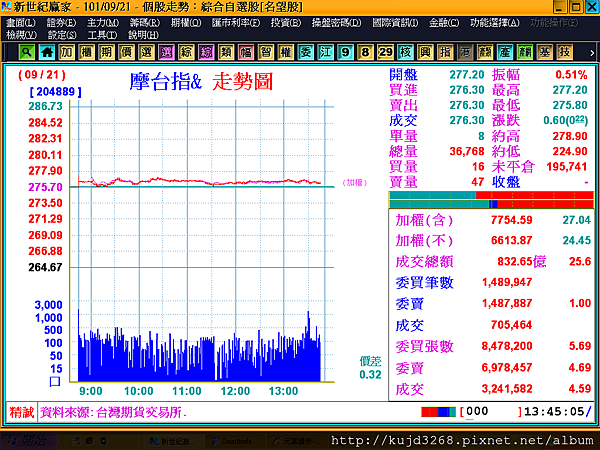Select the cyan 江 toolbar button
This screenshot has width=600, height=450.
pyautogui.click(x=326, y=52)
